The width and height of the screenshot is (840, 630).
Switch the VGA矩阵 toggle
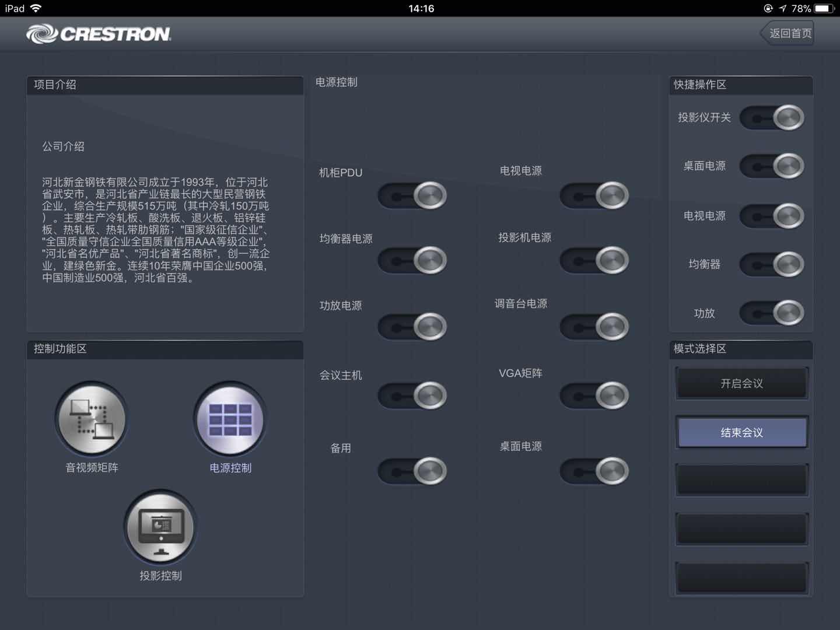coord(594,395)
